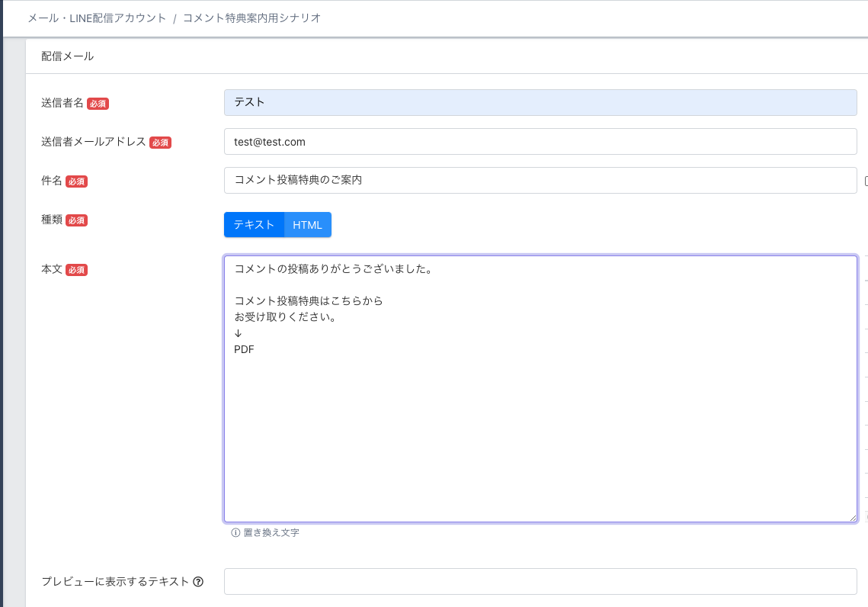Click inside the 本文 message body textarea
This screenshot has width=868, height=607.
[x=540, y=427]
